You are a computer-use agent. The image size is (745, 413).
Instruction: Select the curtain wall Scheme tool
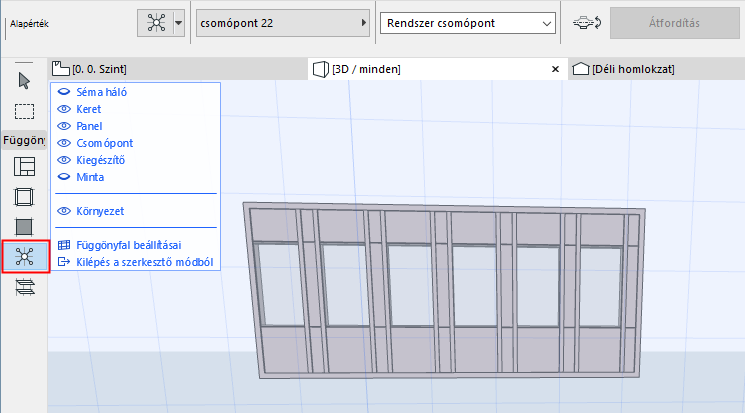(x=24, y=167)
